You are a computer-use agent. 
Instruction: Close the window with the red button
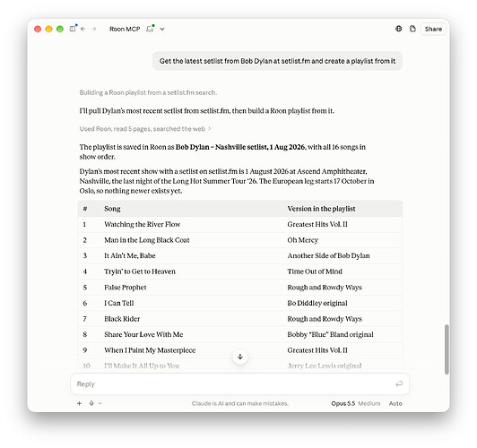coord(38,29)
